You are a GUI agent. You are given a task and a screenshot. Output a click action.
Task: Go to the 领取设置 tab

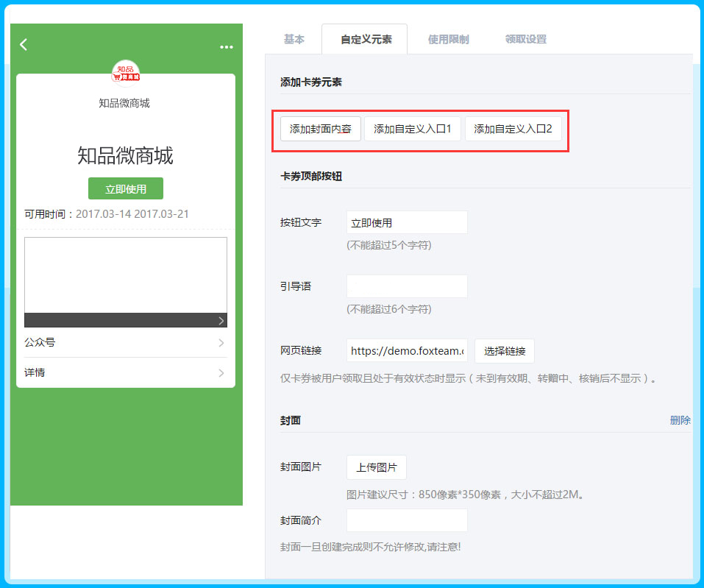[x=525, y=40]
